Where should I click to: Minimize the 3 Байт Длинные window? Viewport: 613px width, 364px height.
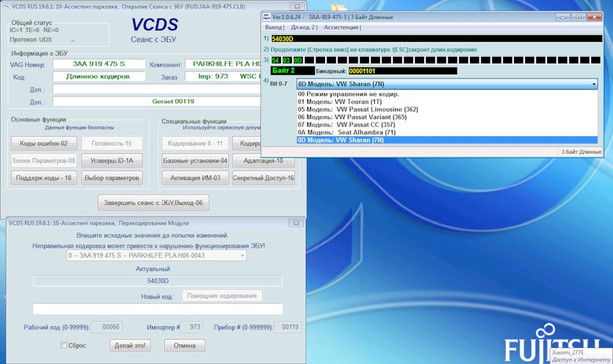click(x=563, y=17)
